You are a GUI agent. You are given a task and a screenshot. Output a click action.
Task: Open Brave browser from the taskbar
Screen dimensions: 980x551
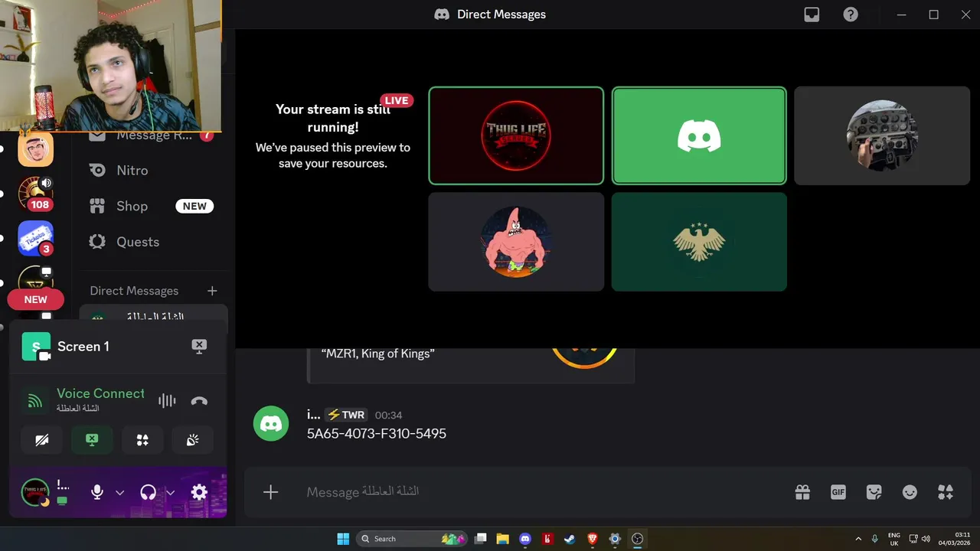pos(593,539)
